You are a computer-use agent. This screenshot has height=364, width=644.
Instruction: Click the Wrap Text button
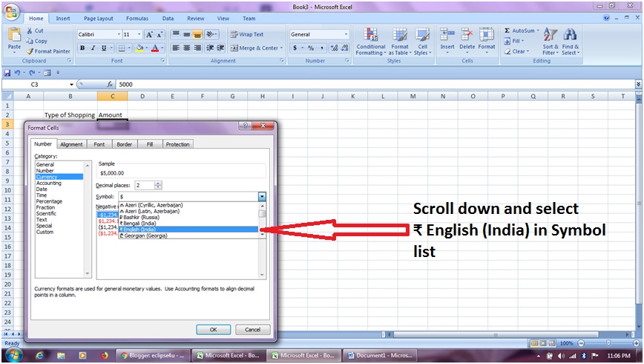click(x=247, y=35)
